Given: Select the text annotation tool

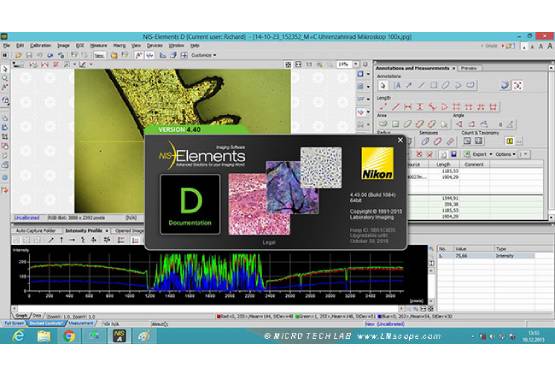Looking at the screenshot, I should 397,85.
